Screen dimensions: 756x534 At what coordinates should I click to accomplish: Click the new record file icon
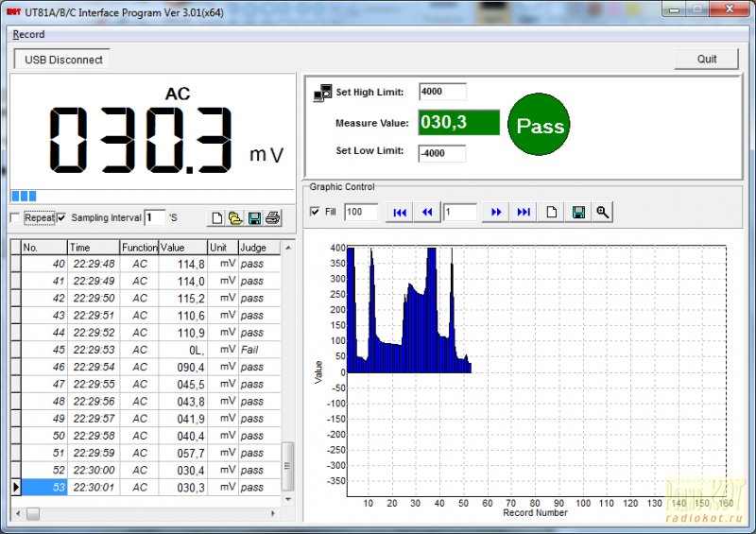click(x=217, y=218)
